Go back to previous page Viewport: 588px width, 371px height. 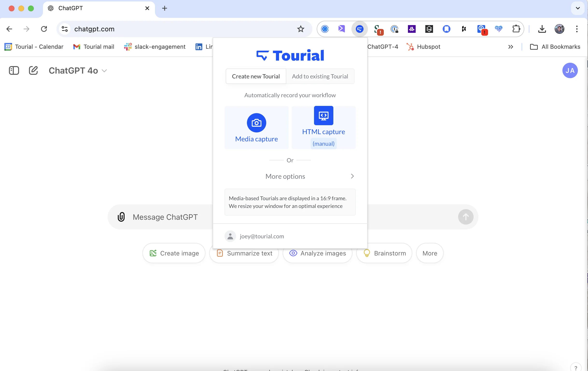(x=9, y=29)
